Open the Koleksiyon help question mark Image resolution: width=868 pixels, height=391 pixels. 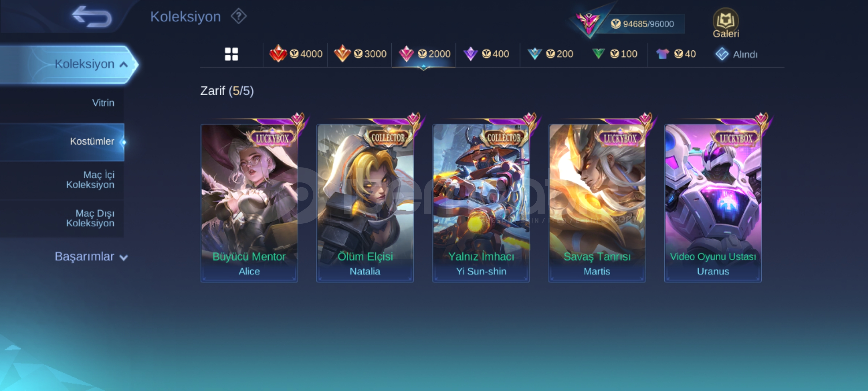239,16
